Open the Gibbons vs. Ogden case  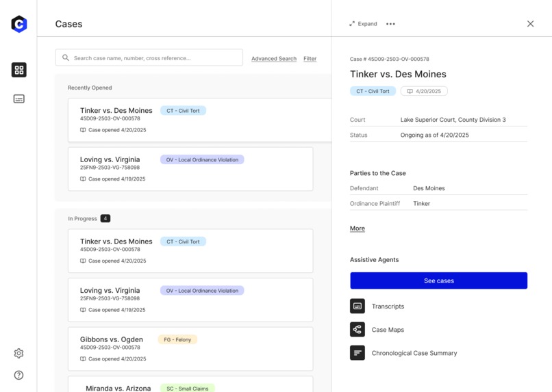[x=190, y=349]
